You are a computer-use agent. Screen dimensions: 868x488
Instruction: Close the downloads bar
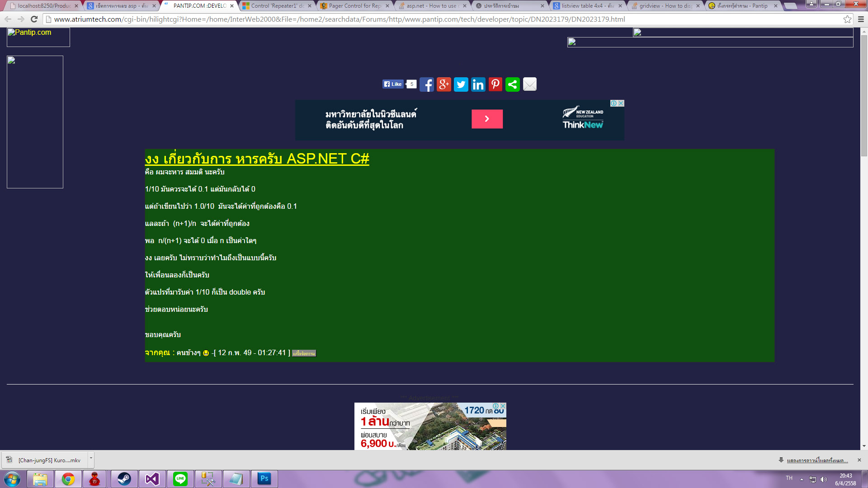point(859,460)
